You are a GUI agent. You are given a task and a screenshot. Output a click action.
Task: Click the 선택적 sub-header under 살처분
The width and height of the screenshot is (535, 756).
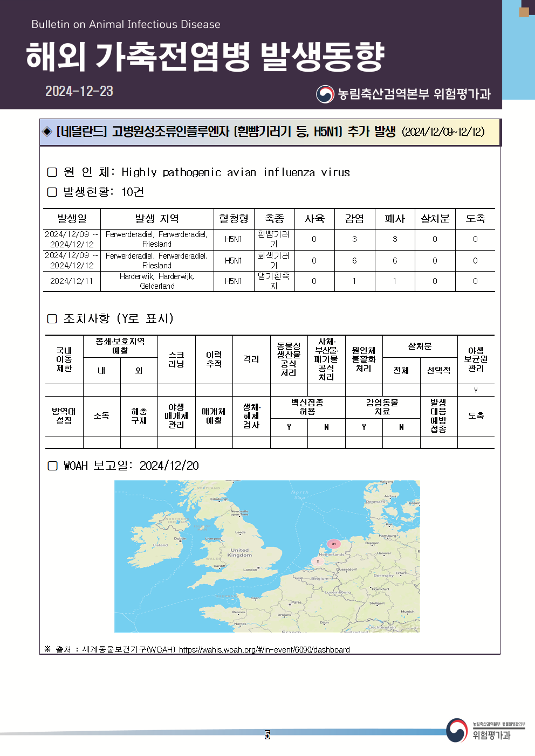438,371
